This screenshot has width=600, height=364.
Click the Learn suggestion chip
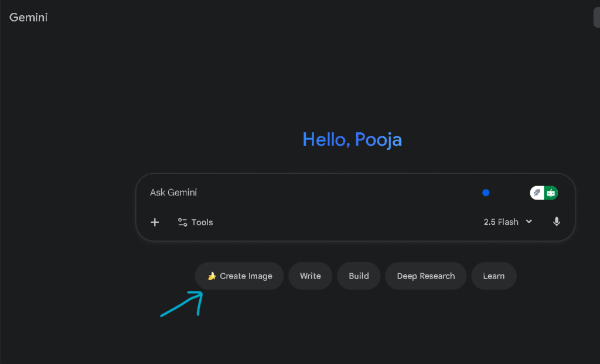pos(493,276)
